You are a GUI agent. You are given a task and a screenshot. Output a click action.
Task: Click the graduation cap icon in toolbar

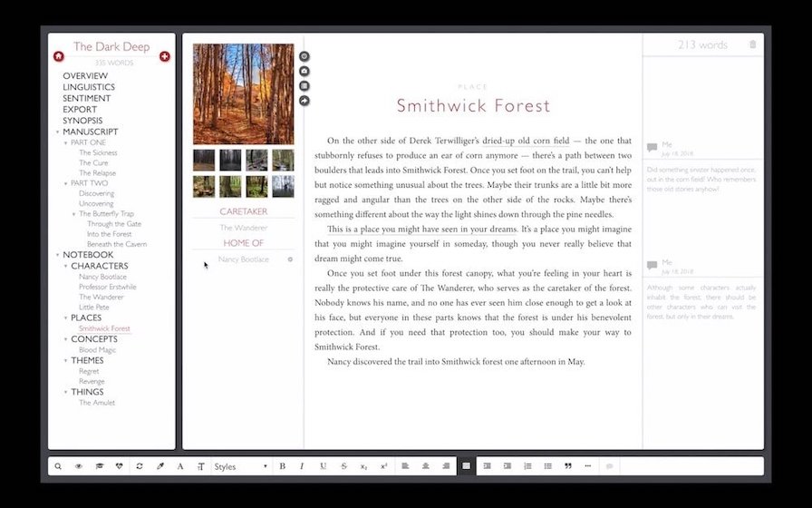pyautogui.click(x=99, y=466)
